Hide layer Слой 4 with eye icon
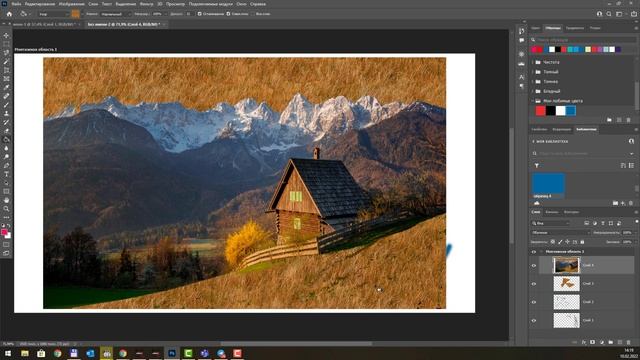Screen dimensions: 640x360 click(x=533, y=266)
